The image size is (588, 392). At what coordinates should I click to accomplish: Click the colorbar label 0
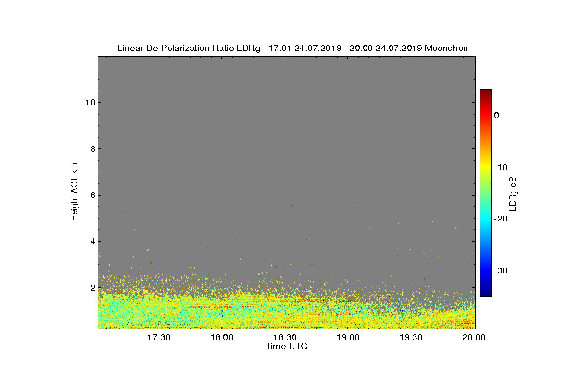point(496,115)
